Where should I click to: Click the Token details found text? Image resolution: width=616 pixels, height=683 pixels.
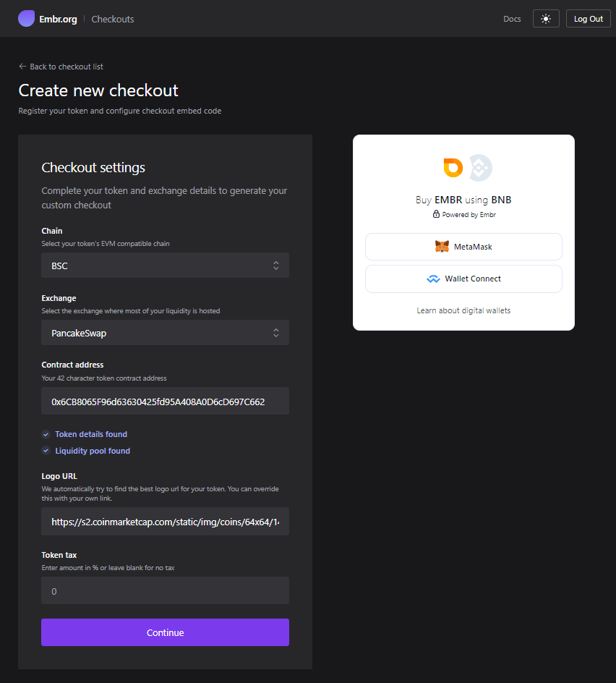91,434
